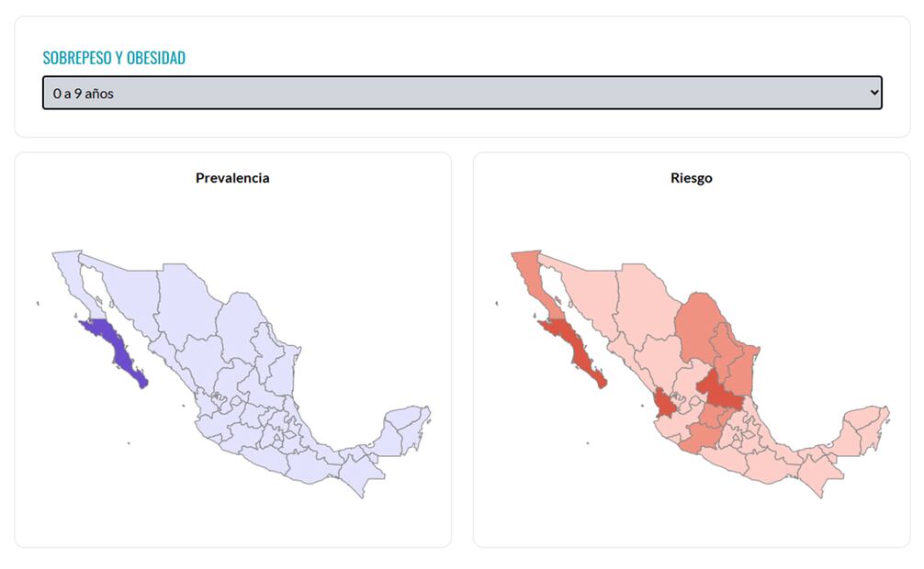924x569 pixels.
Task: Click the 'Sobrepeso y Obesidad' heading
Action: [x=114, y=58]
